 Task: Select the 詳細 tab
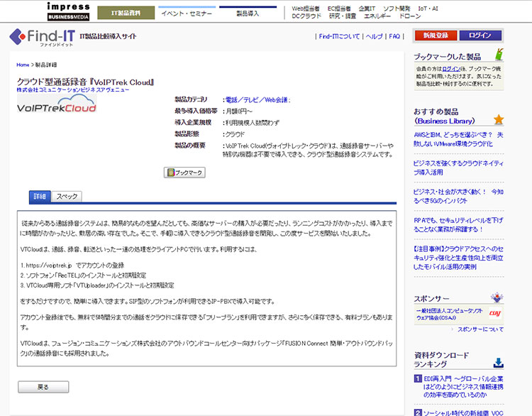[39, 196]
